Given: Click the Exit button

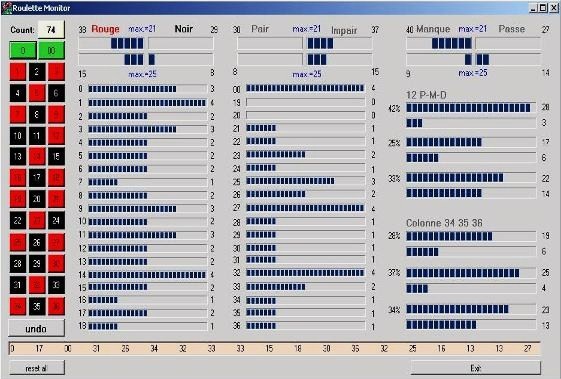Looking at the screenshot, I should 476,368.
